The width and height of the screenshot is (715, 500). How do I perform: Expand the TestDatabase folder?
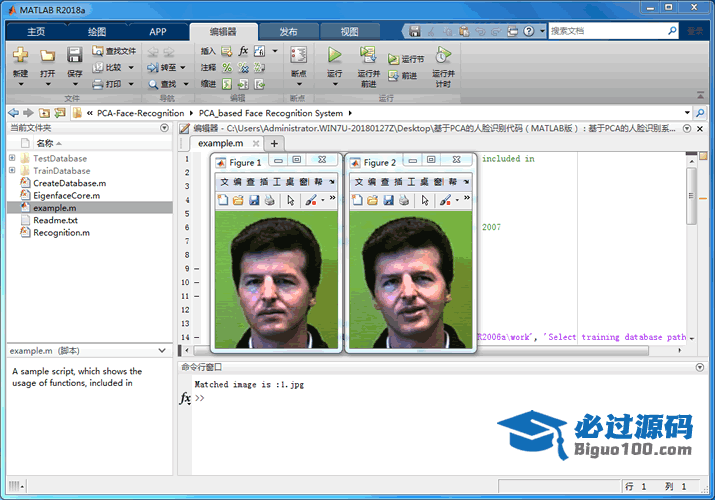[12, 159]
